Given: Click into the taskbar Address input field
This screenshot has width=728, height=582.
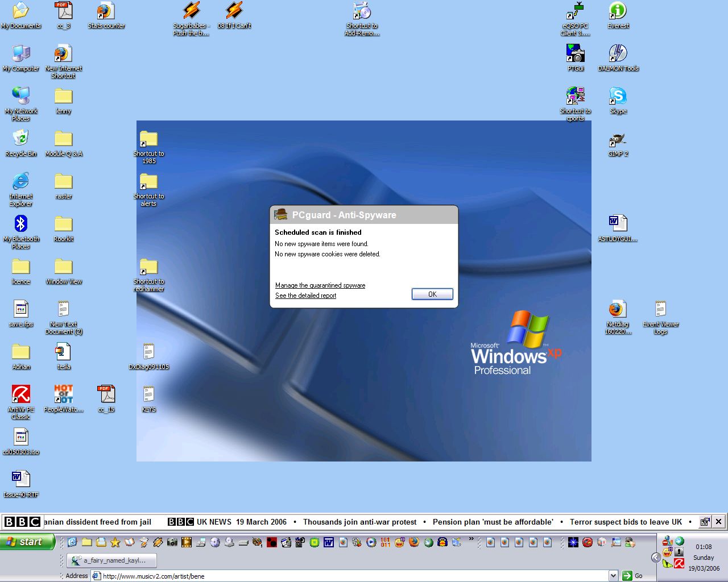Looking at the screenshot, I should pos(350,576).
